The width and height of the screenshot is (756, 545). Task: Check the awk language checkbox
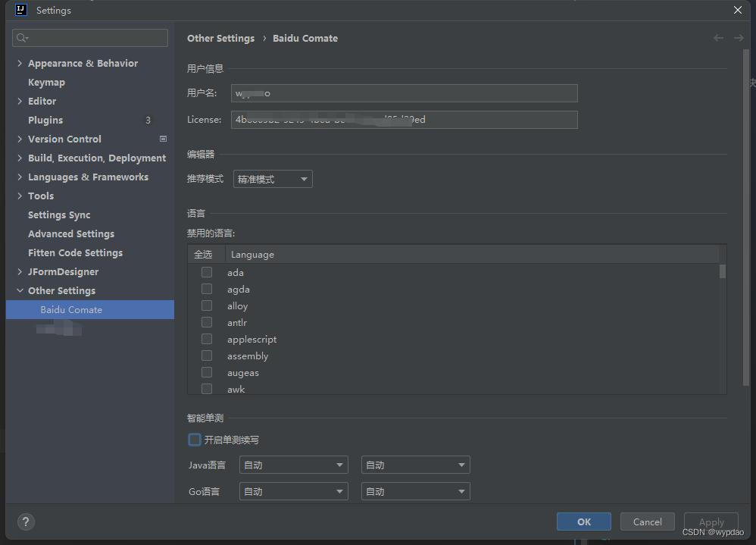206,389
